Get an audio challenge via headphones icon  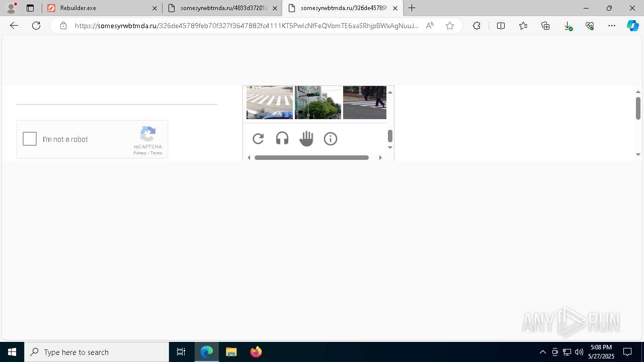282,139
